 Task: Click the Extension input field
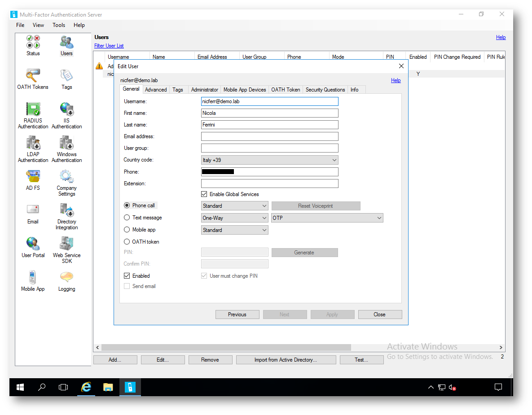point(270,183)
